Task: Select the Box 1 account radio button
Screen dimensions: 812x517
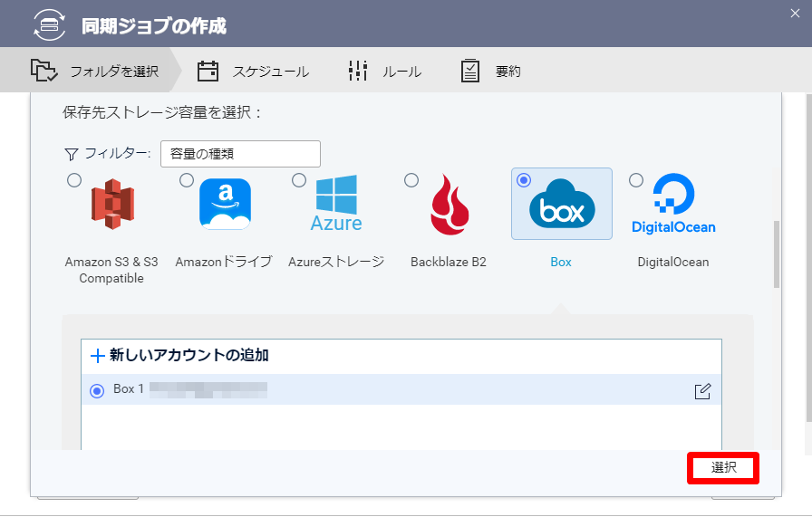Action: click(x=97, y=391)
